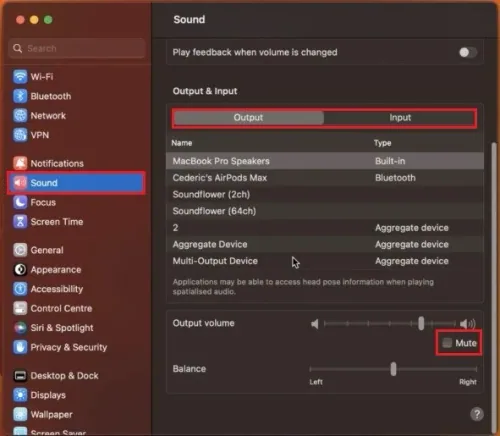Select the Desktop & Dock icon
Viewport: 500px width, 436px height.
point(20,376)
